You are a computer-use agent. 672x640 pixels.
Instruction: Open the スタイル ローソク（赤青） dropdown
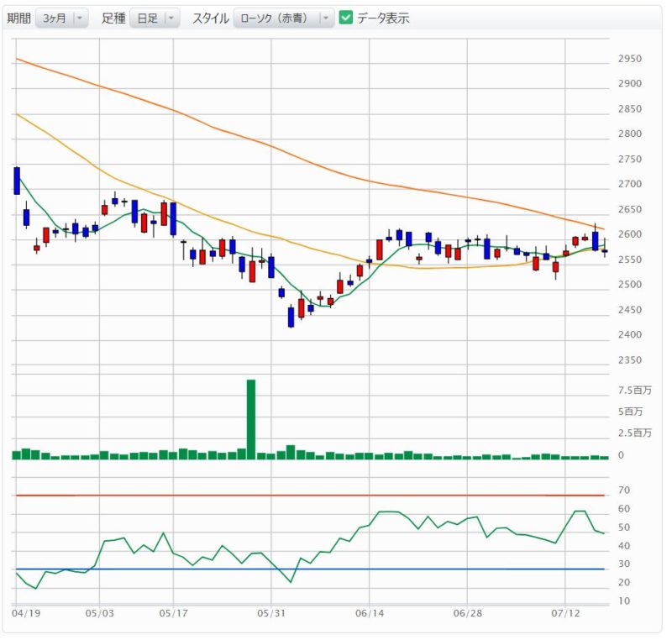pyautogui.click(x=284, y=18)
